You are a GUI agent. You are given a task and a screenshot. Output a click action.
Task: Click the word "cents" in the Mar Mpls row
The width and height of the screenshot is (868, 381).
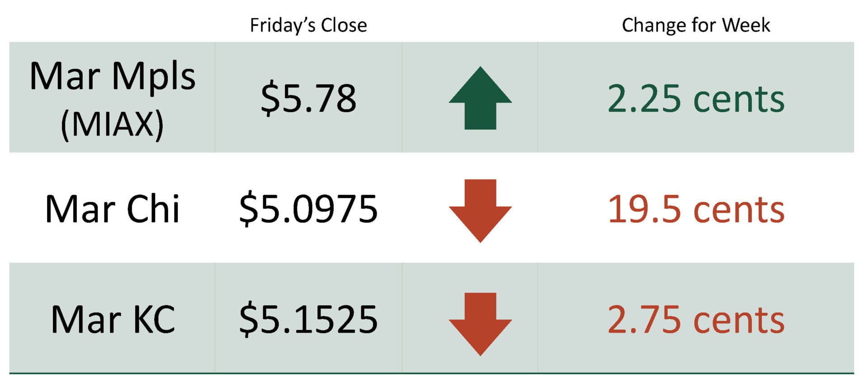tap(739, 100)
